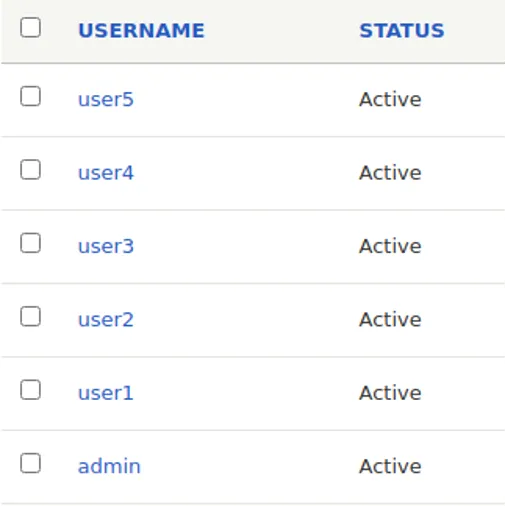
Task: Go to the user2 account link
Action: 106,319
